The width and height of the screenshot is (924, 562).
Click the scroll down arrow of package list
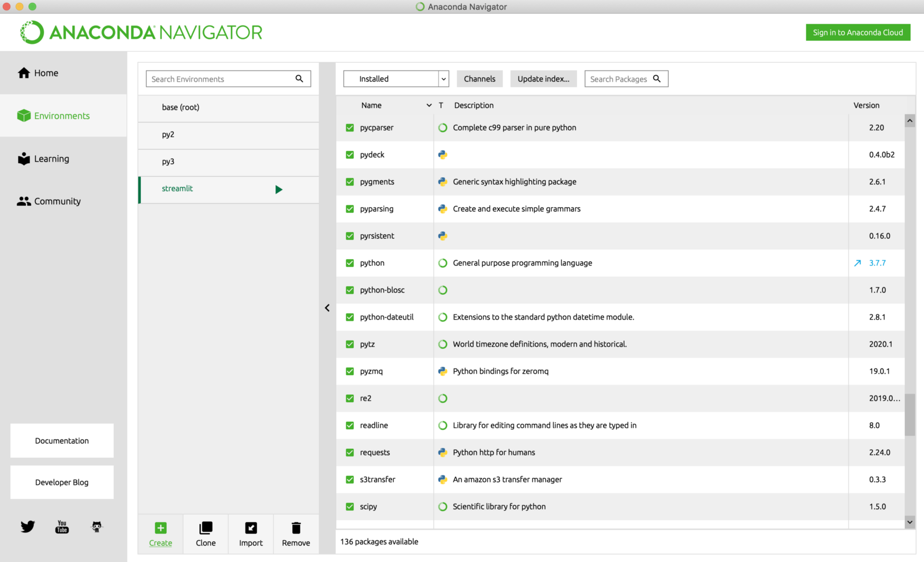[910, 522]
